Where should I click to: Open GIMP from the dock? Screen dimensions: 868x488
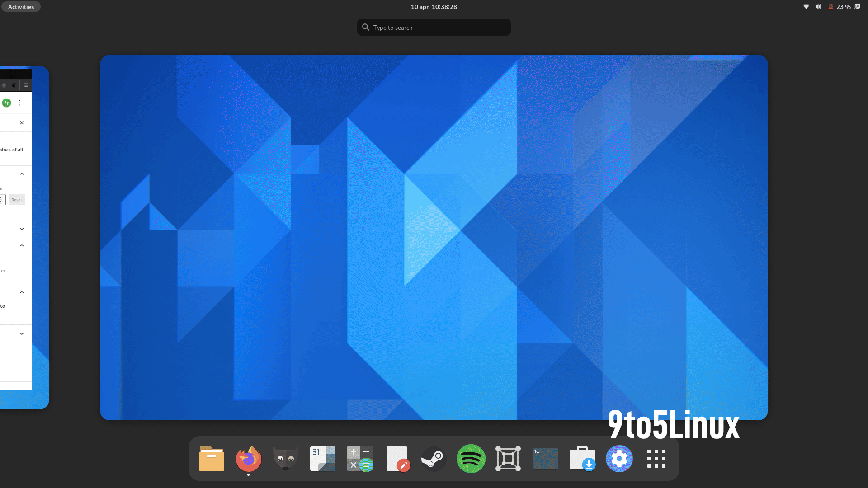tap(285, 459)
